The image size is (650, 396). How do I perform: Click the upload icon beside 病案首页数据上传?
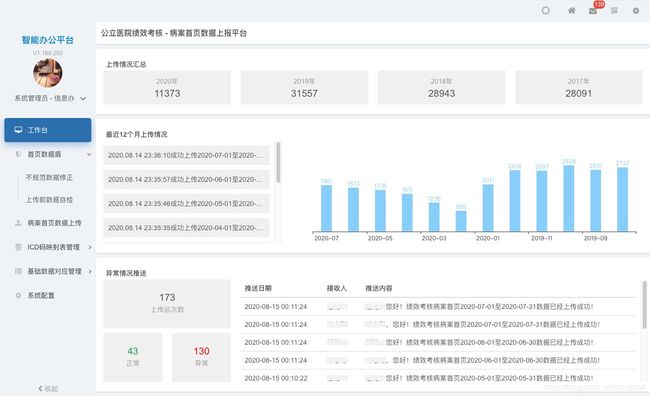[18, 223]
